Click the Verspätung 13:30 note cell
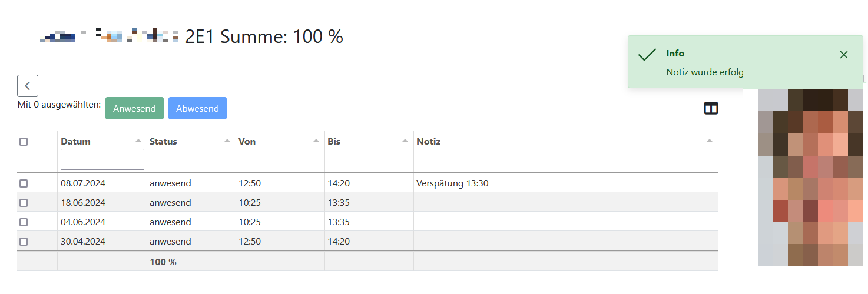The image size is (868, 294). [452, 183]
